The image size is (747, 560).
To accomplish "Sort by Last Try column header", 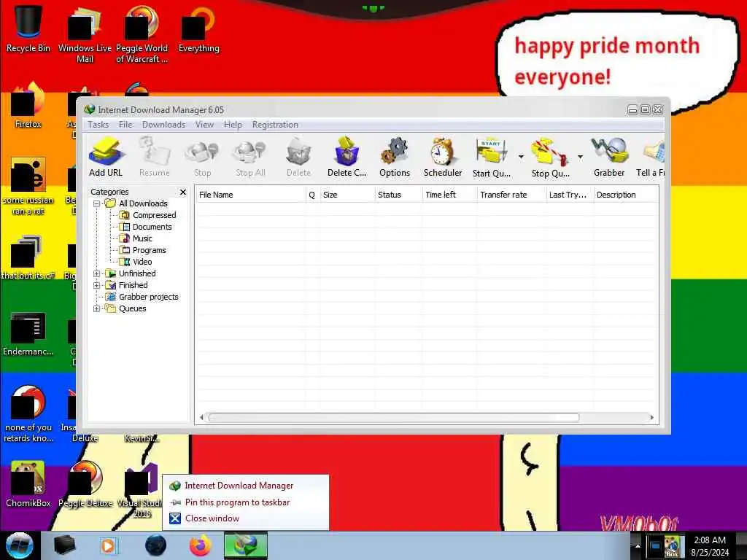I will click(570, 195).
